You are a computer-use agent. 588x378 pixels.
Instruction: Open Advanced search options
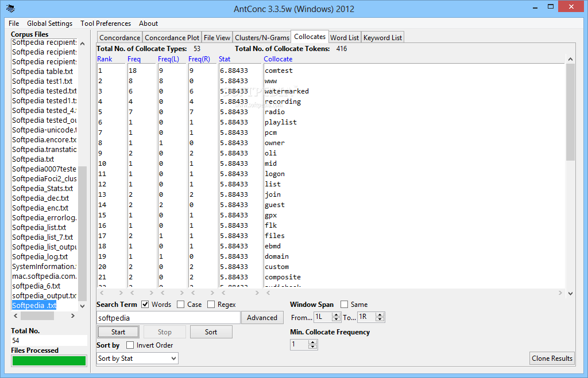262,318
